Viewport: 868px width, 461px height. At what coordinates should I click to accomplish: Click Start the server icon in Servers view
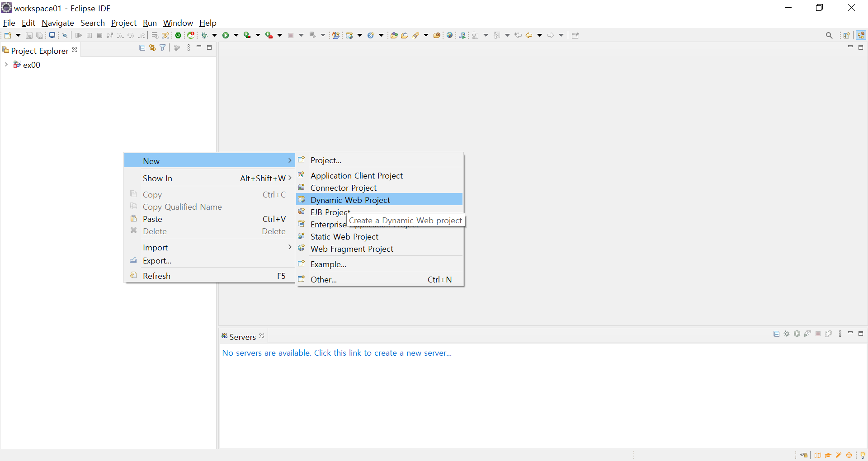(797, 334)
